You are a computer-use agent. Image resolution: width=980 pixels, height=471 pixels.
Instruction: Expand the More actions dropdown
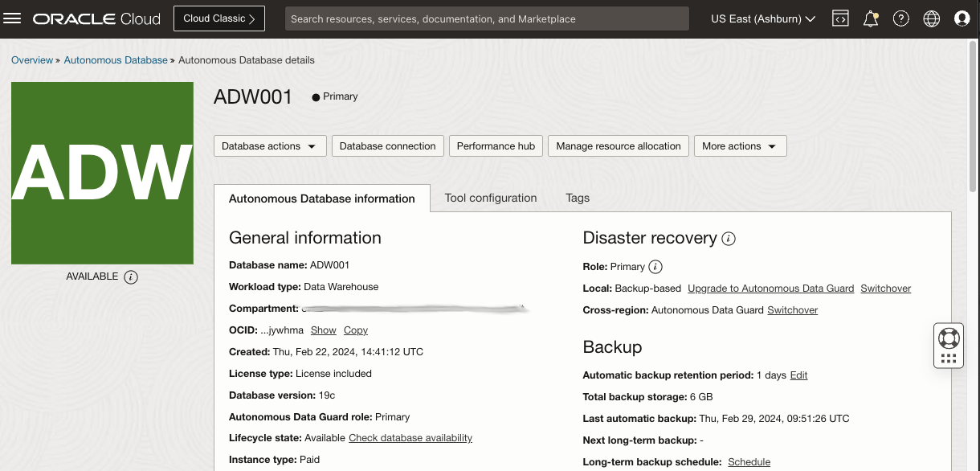pos(740,146)
